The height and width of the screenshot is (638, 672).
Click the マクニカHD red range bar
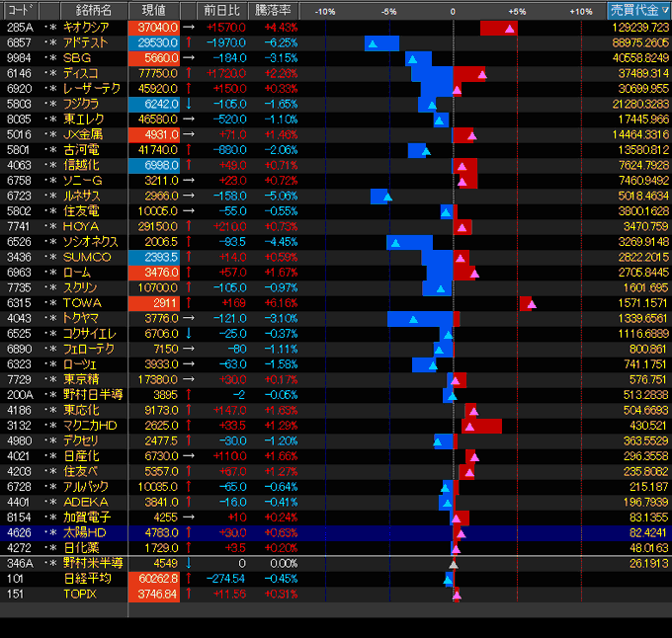pyautogui.click(x=481, y=426)
